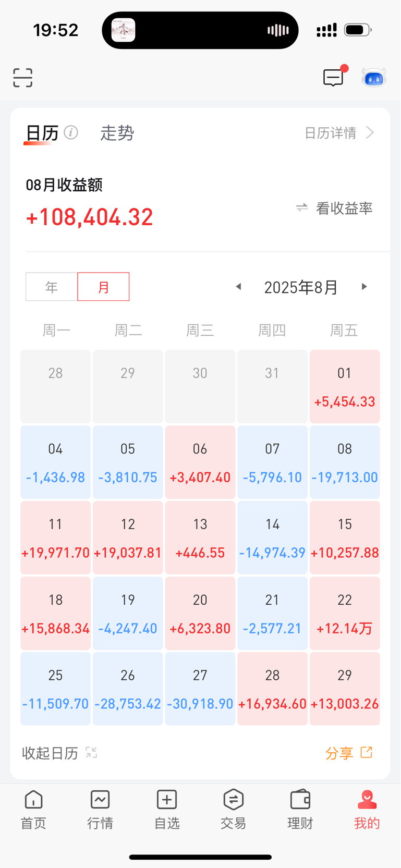Open 自选 watchlist plus icon

(167, 799)
